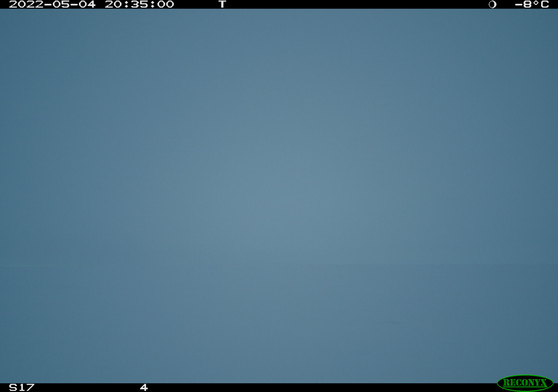Select the T trigger indicator
The height and width of the screenshot is (392, 558).
click(222, 4)
